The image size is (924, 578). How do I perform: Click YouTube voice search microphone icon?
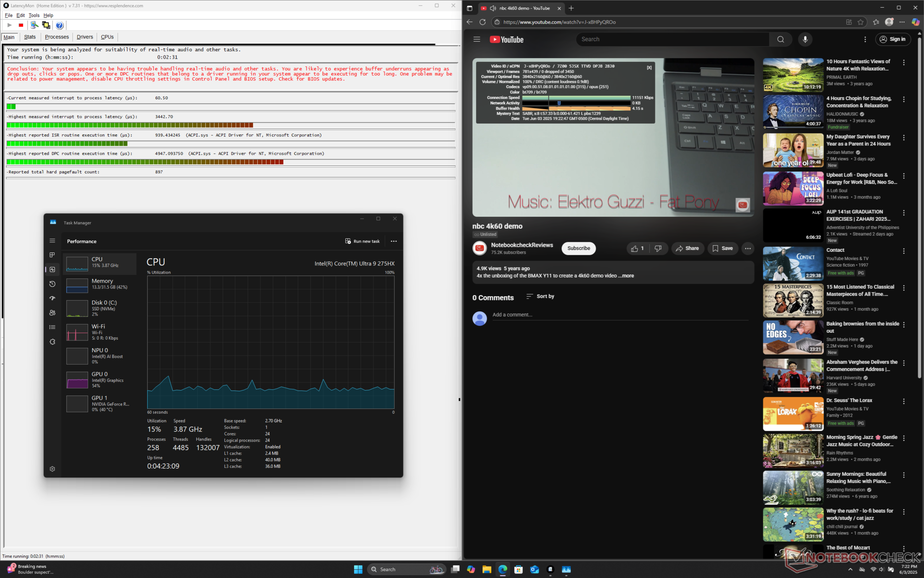[x=805, y=39]
